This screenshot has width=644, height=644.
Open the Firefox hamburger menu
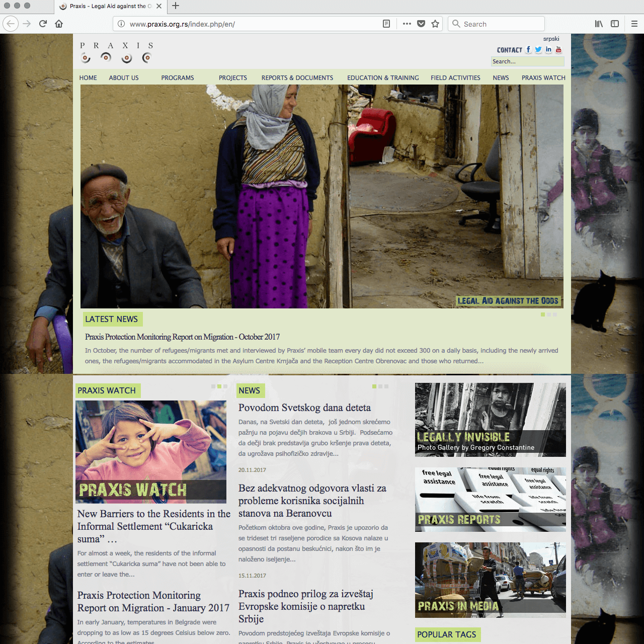634,24
